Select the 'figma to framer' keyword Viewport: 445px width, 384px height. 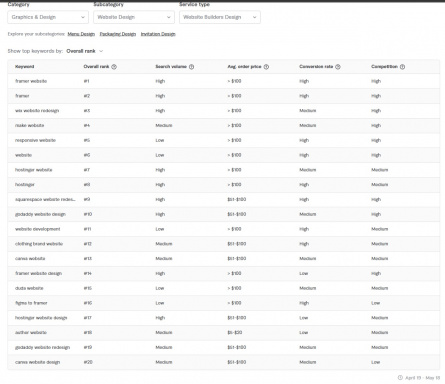(x=31, y=303)
